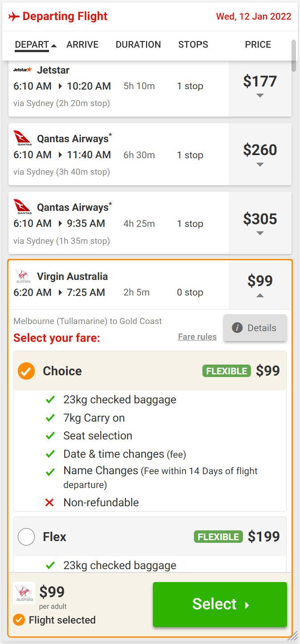Click the Virgin Australia logo in the flight row

[x=22, y=276]
